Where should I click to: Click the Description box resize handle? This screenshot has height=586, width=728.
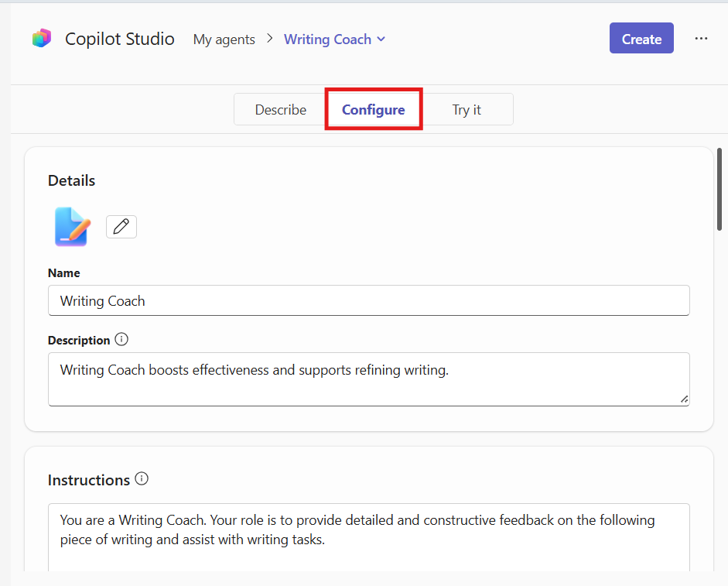tap(684, 400)
